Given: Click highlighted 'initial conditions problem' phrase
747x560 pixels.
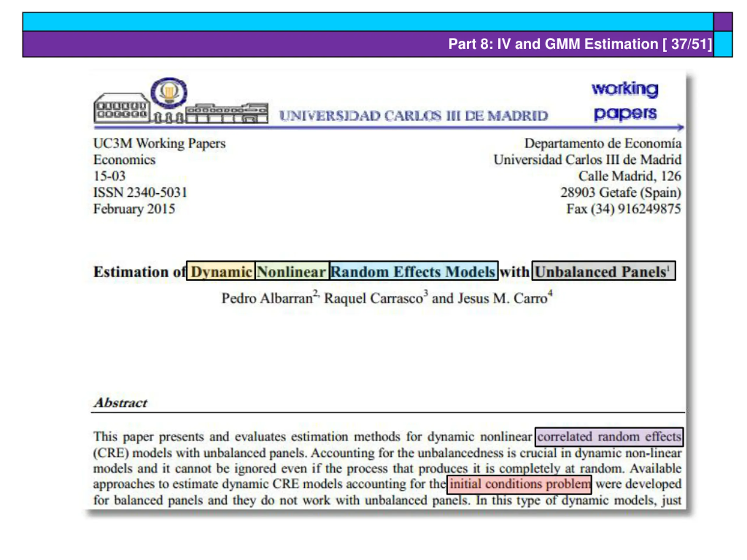Looking at the screenshot, I should (519, 484).
